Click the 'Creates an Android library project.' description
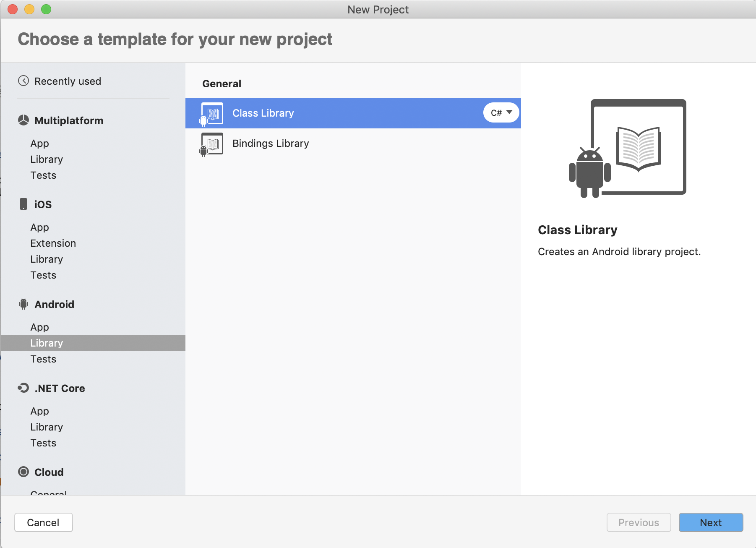 tap(619, 251)
